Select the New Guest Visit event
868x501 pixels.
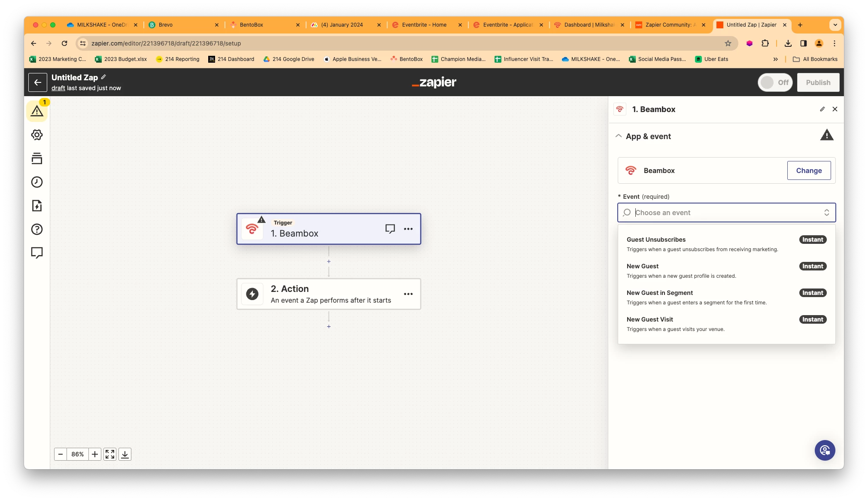(649, 319)
